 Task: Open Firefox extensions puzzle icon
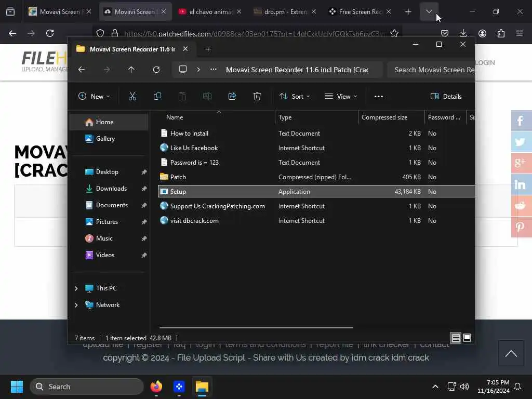[501, 33]
